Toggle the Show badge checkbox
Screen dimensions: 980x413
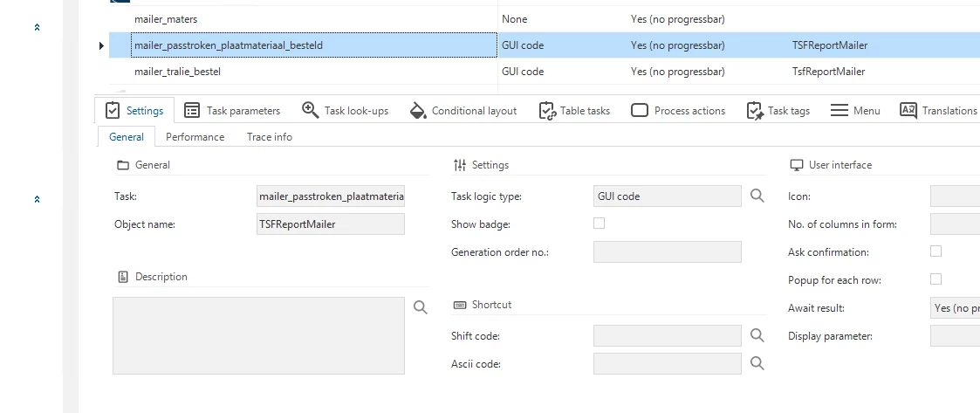599,224
